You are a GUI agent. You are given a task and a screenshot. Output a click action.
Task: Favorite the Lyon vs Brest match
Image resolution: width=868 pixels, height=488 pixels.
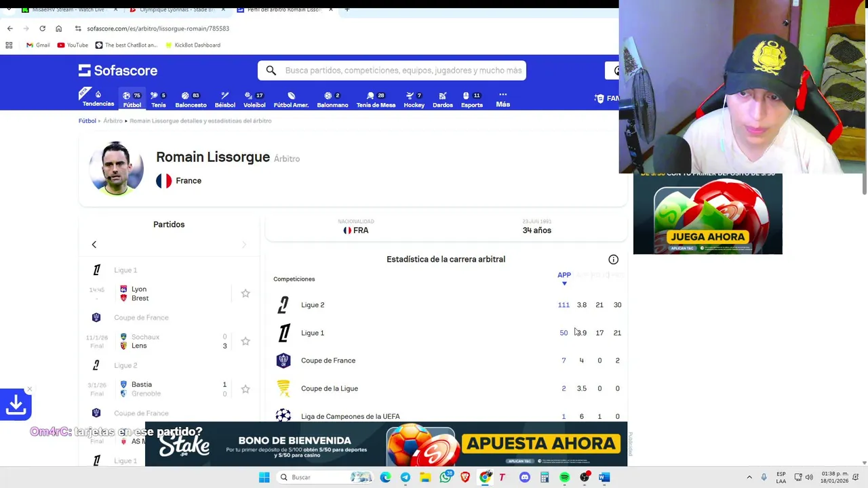click(x=245, y=293)
